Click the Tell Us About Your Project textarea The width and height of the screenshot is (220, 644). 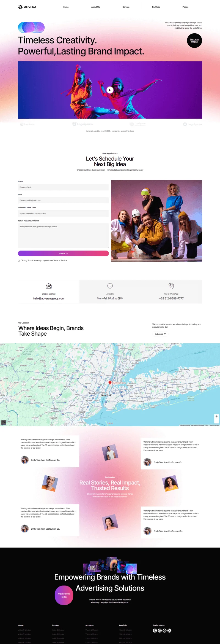[x=63, y=236]
